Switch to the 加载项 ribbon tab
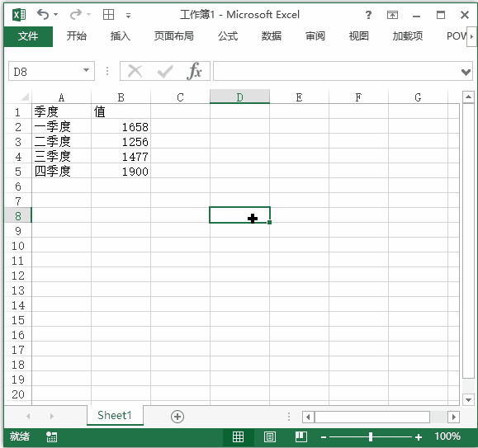The width and height of the screenshot is (478, 448). click(408, 36)
